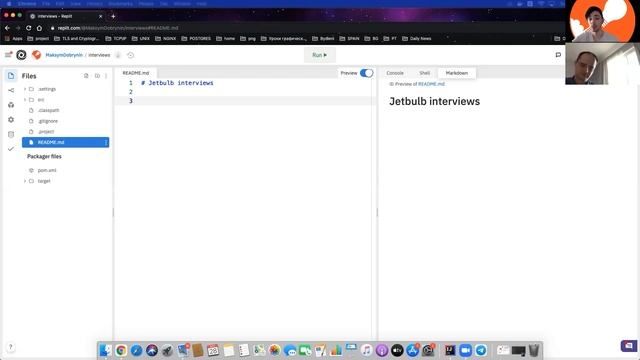Screen dimensions: 640x360
Task: Click the Add folder icon in Files
Action: [x=97, y=76]
